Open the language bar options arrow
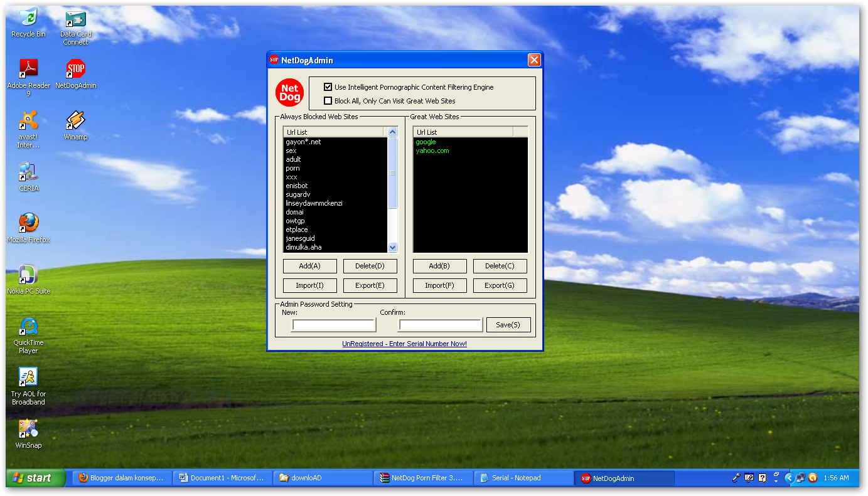 776,480
